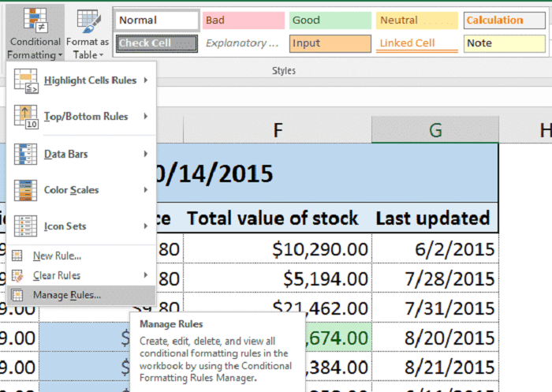Choose Manage Rules from the menu
The height and width of the screenshot is (392, 552).
tap(67, 295)
